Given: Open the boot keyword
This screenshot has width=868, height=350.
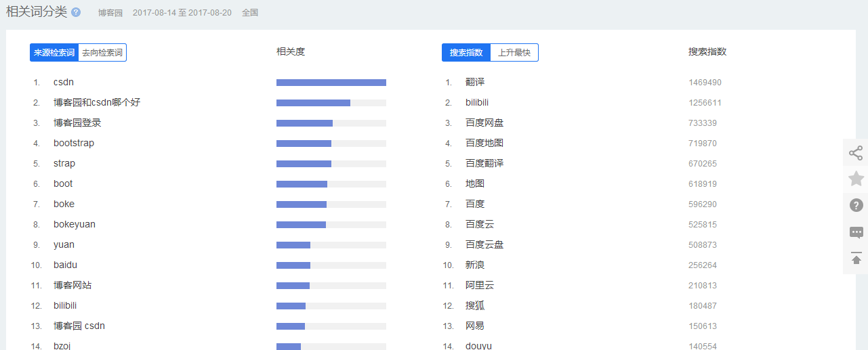Looking at the screenshot, I should [63, 183].
